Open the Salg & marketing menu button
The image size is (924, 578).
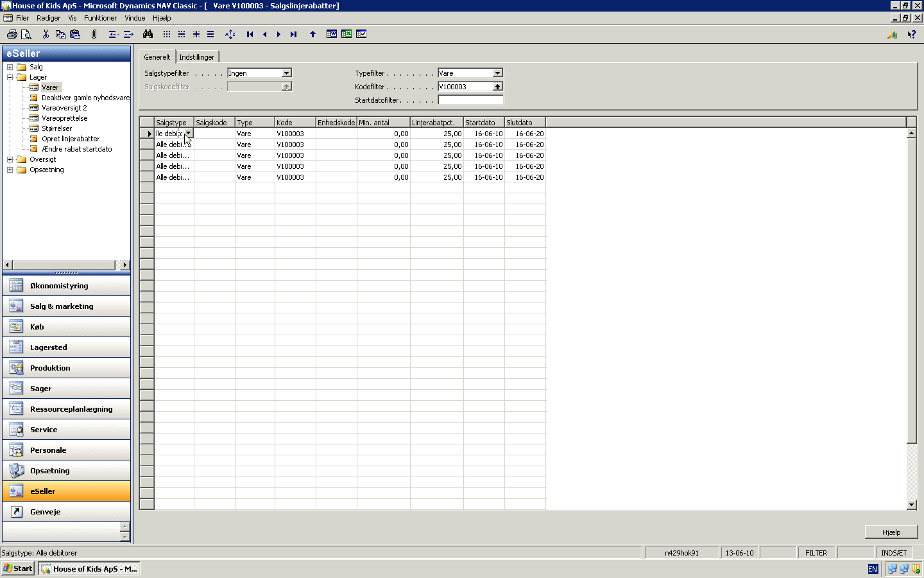pyautogui.click(x=67, y=306)
